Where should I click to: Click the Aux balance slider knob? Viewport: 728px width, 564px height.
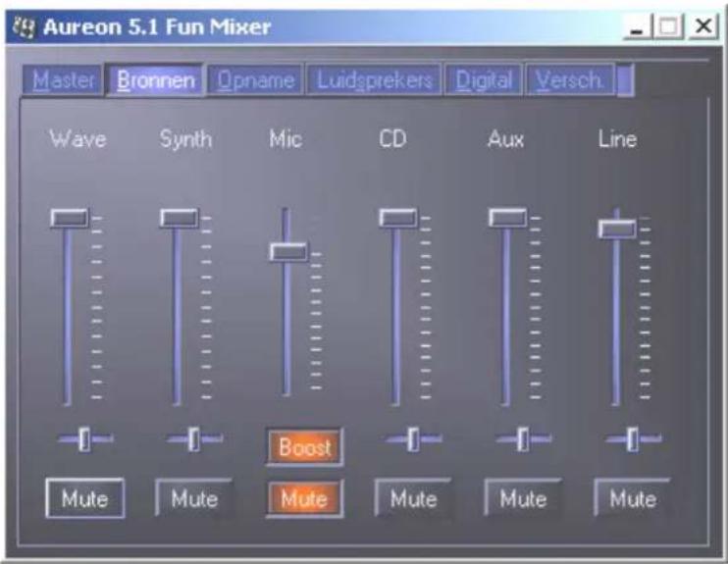(523, 438)
